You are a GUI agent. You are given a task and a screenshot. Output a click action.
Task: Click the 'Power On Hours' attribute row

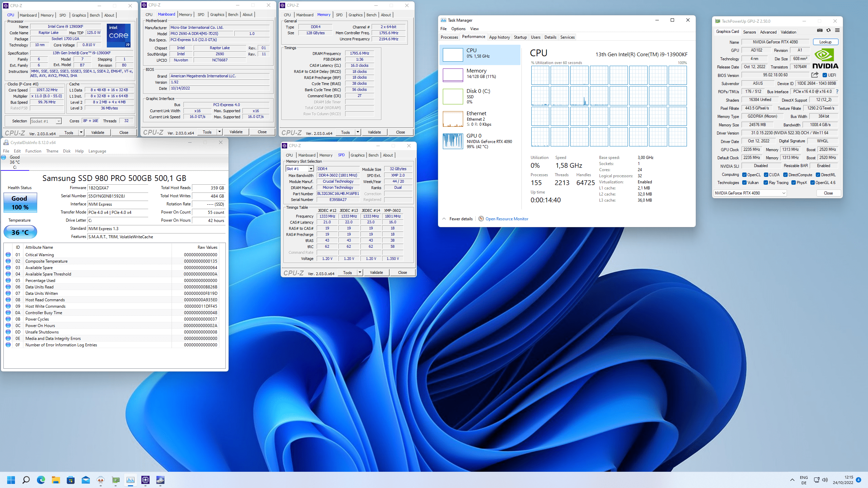[x=112, y=325]
